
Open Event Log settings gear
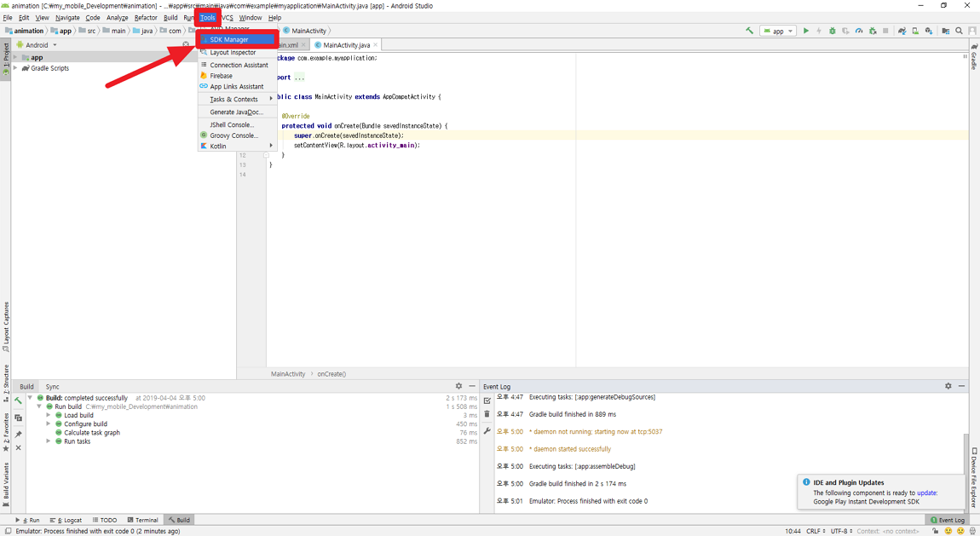pyautogui.click(x=948, y=386)
